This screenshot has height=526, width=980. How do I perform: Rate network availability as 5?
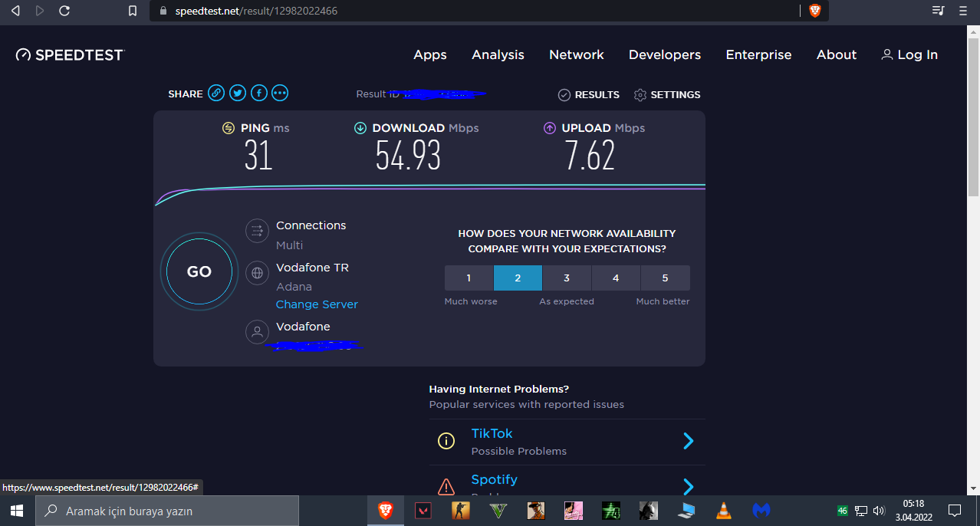pyautogui.click(x=665, y=278)
